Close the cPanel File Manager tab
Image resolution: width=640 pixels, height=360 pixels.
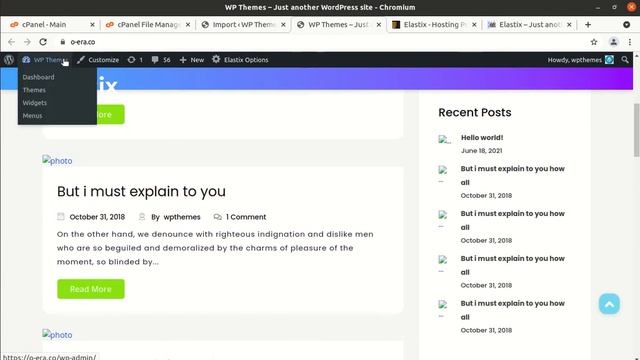tap(188, 24)
